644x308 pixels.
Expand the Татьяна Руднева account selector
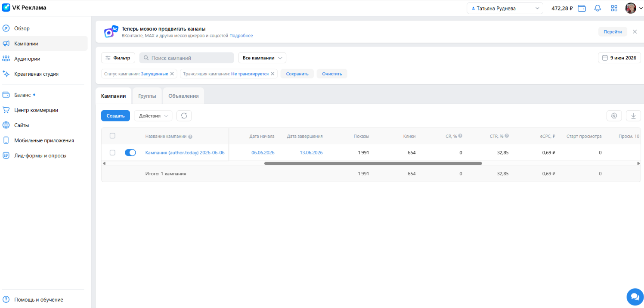click(x=505, y=8)
